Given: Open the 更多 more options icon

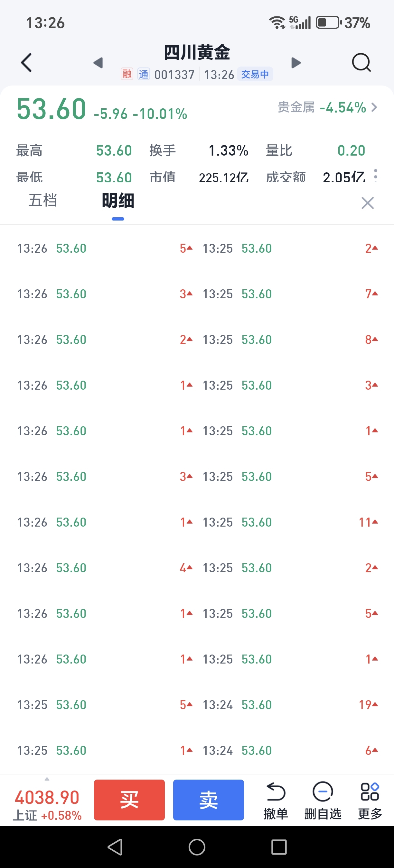Looking at the screenshot, I should 370,799.
